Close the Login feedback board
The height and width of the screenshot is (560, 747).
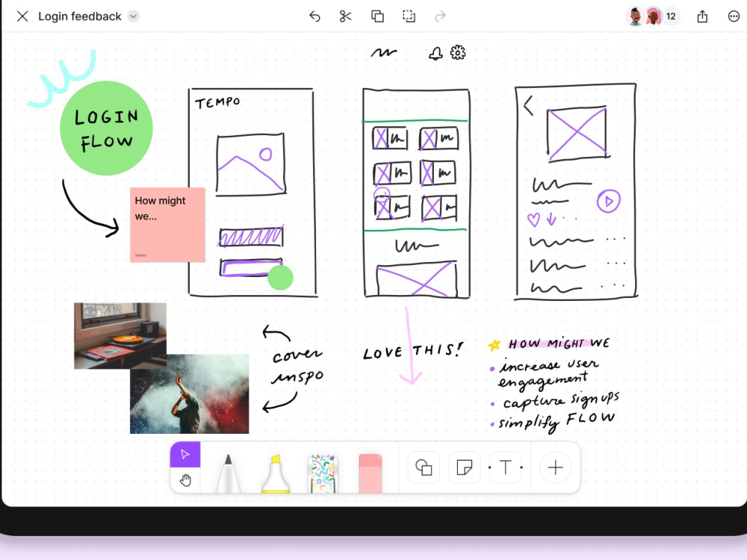click(22, 16)
